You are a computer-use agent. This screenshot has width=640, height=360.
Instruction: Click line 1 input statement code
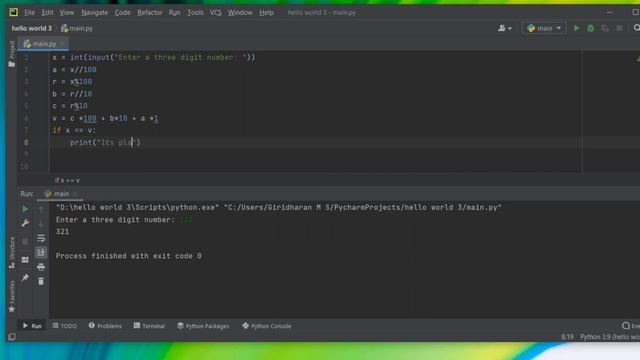pos(153,58)
